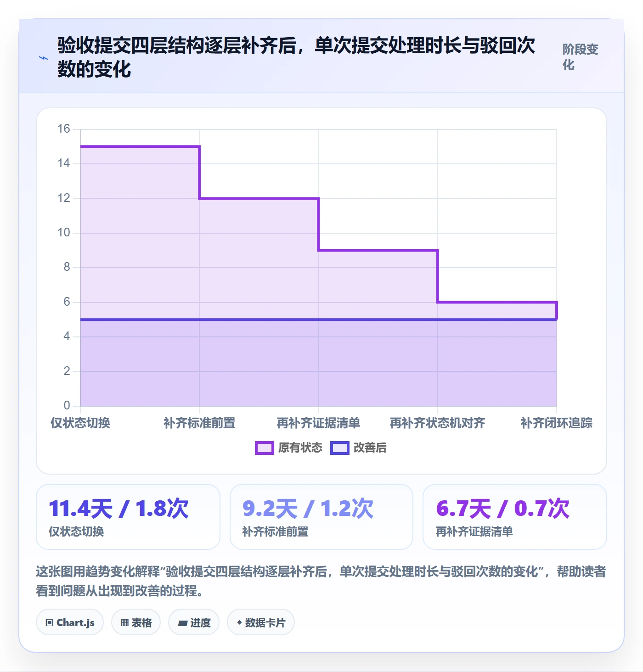Click the grid icon in the 表格 tag
The width and height of the screenshot is (643, 672).
tap(124, 622)
